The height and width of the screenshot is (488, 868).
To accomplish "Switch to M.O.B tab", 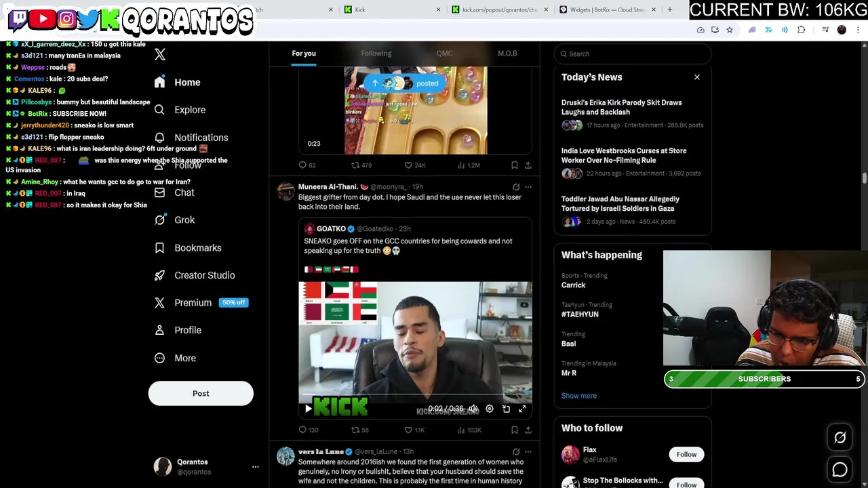I will (507, 54).
